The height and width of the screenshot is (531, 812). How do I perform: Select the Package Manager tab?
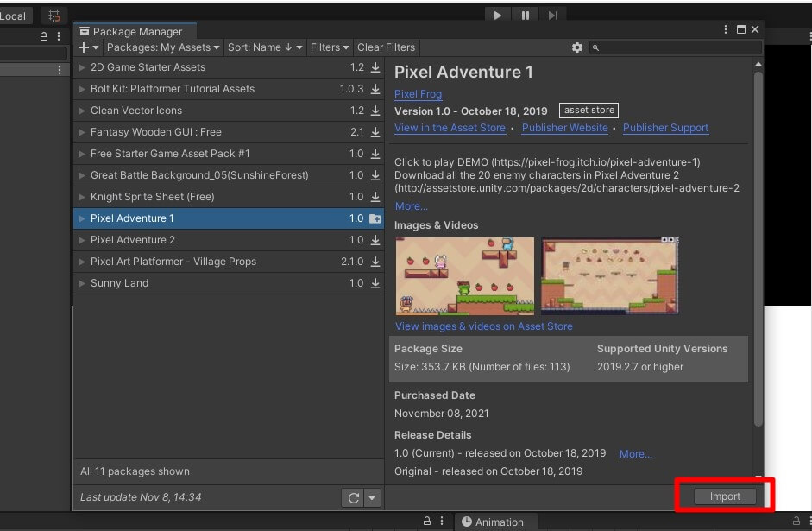click(135, 32)
